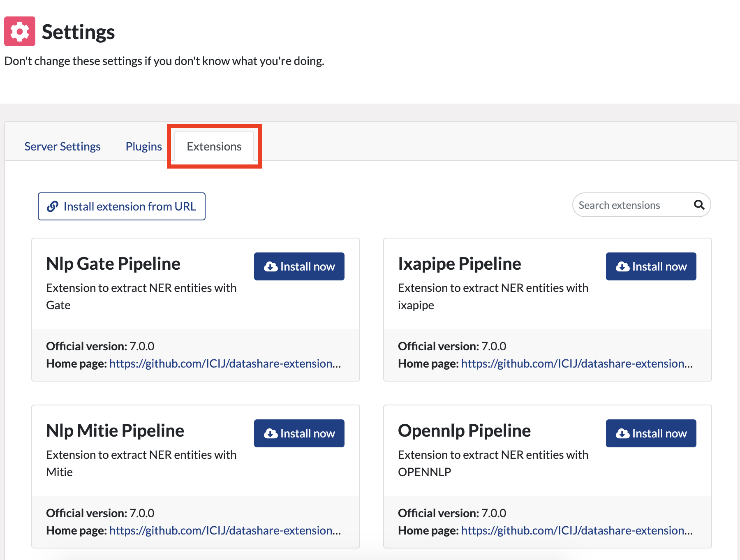Install the Opennlp Pipeline extension now
Screen dimensions: 740x560
[651, 433]
